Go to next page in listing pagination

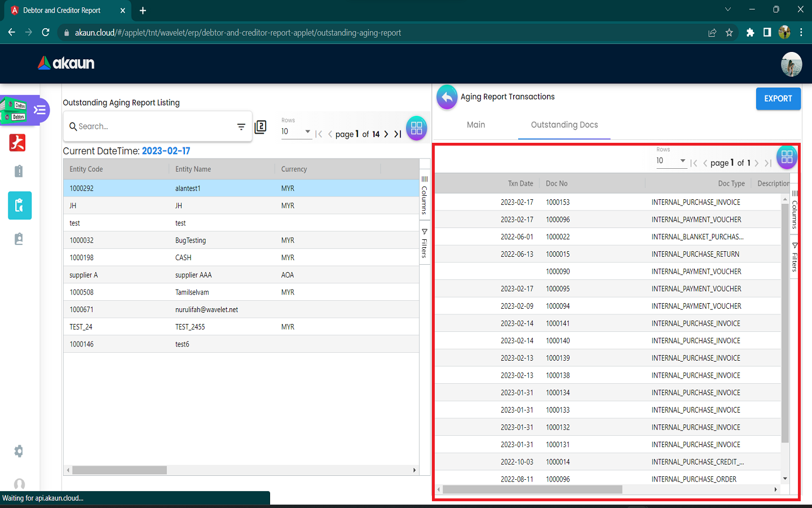pyautogui.click(x=386, y=134)
